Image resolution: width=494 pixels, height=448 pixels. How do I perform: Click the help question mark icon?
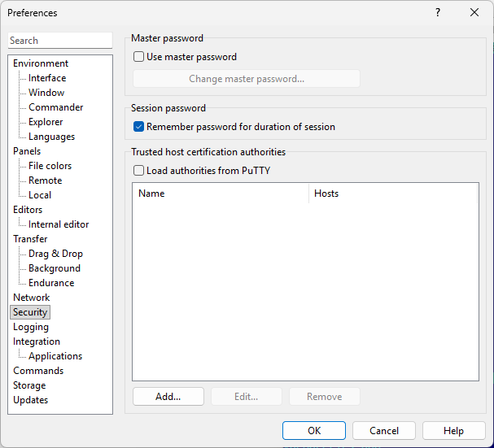click(x=438, y=13)
